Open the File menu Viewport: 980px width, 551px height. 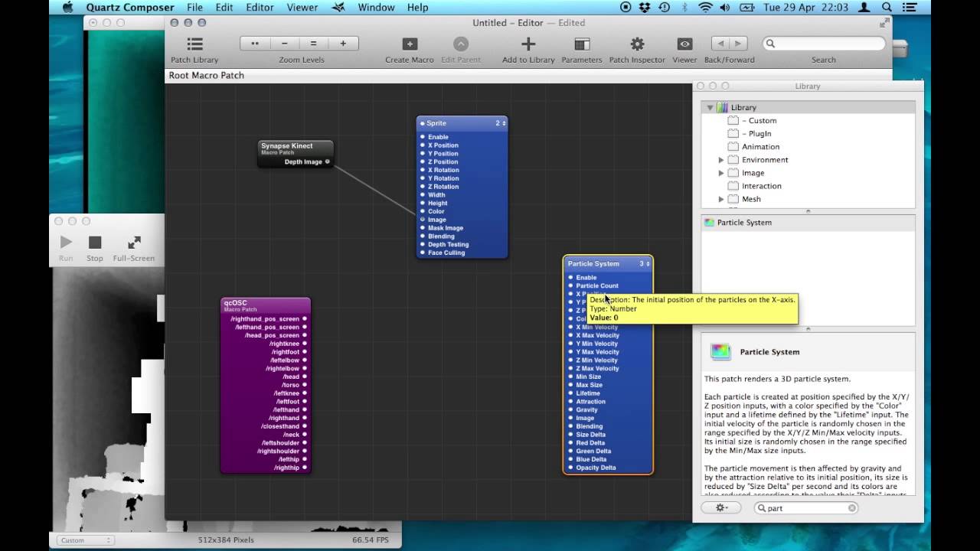195,7
